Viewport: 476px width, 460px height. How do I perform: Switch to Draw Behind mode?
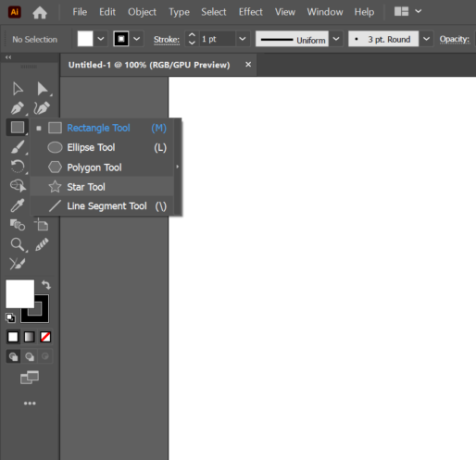point(30,356)
